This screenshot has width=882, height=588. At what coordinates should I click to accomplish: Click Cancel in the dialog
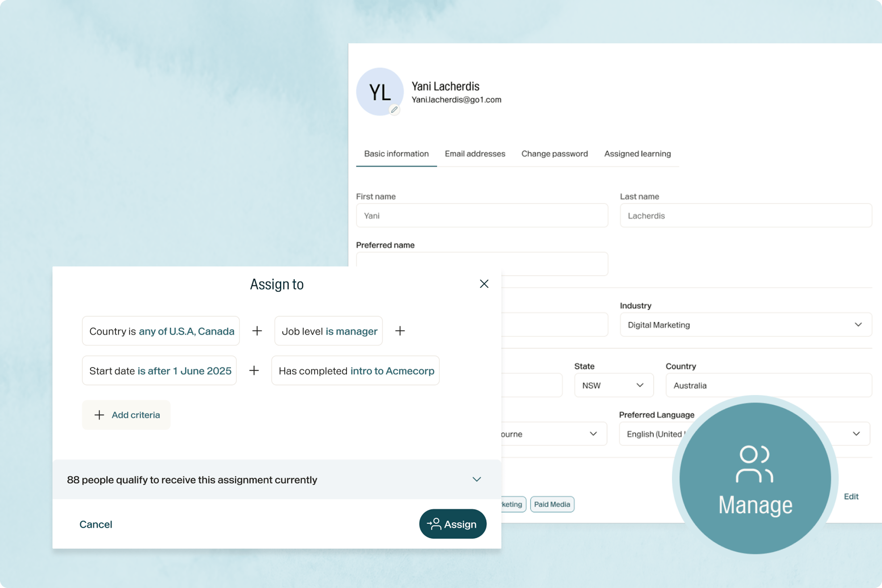(96, 524)
